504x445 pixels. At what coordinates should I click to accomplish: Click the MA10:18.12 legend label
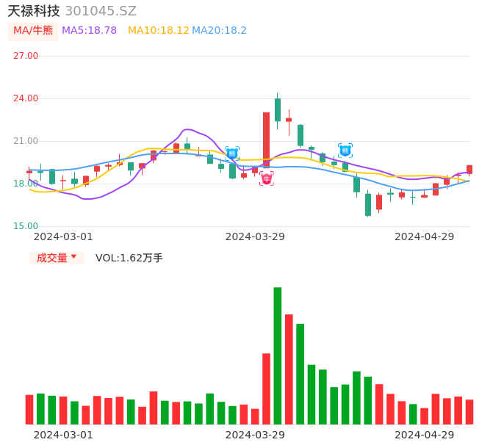159,31
